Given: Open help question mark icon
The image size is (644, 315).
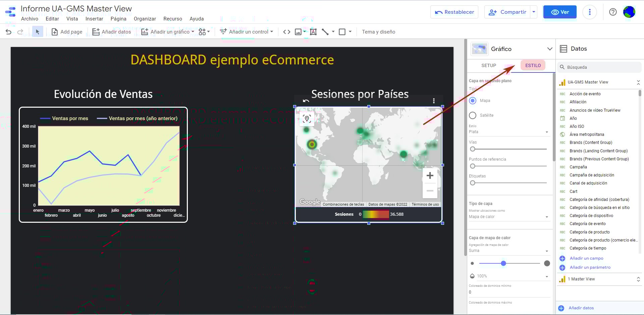Looking at the screenshot, I should click(x=613, y=12).
